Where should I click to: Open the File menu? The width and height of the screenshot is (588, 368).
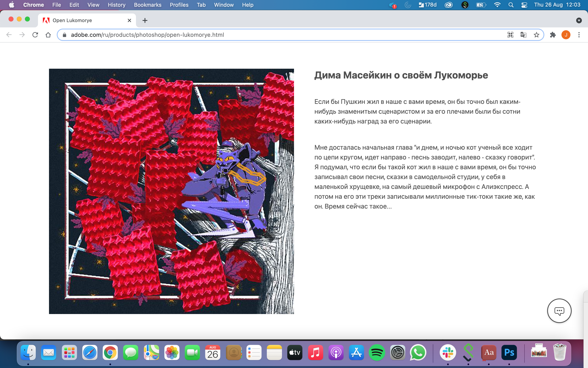pyautogui.click(x=57, y=5)
